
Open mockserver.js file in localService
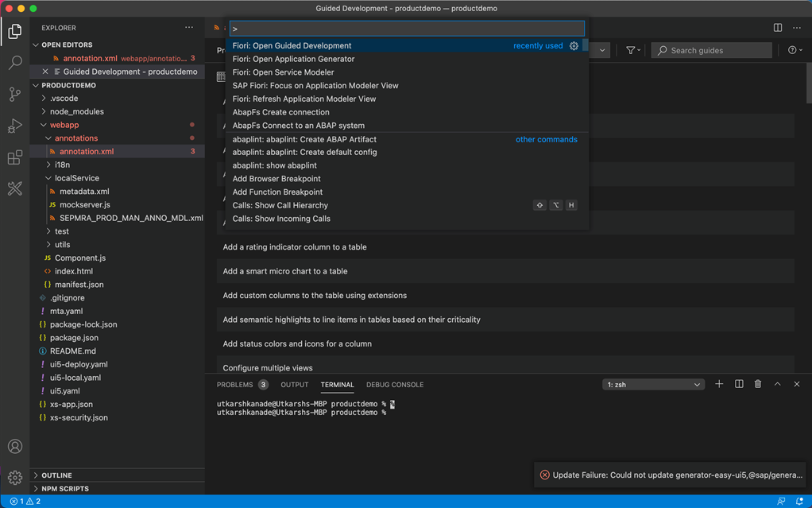pyautogui.click(x=84, y=205)
